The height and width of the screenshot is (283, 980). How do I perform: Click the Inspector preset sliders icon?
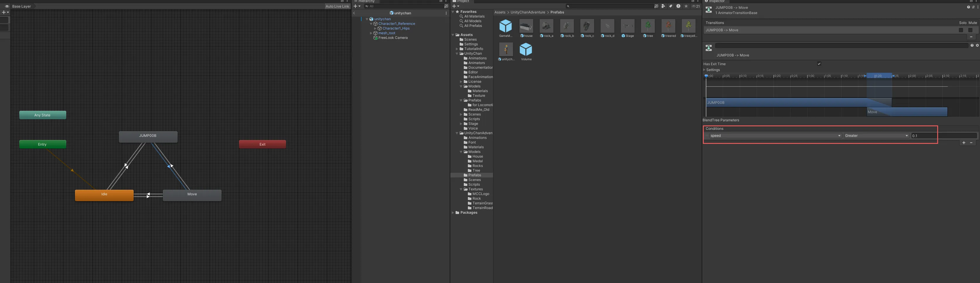pos(973,7)
